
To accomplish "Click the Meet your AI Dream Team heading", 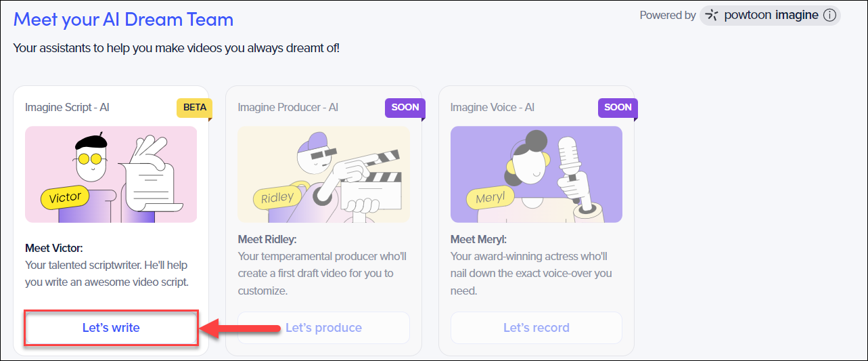I will point(123,19).
